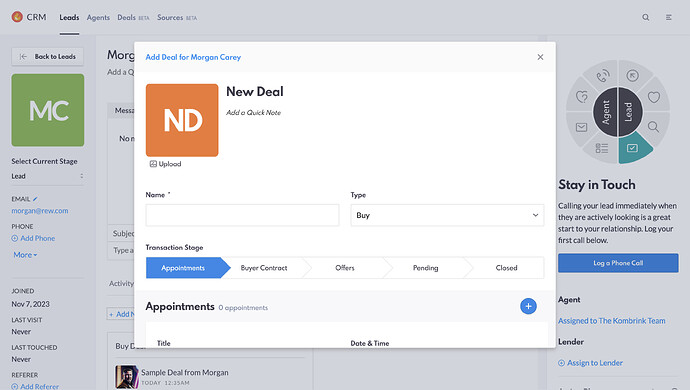The width and height of the screenshot is (690, 390).
Task: Click the envelope email icon in action wheel
Action: pos(581,127)
